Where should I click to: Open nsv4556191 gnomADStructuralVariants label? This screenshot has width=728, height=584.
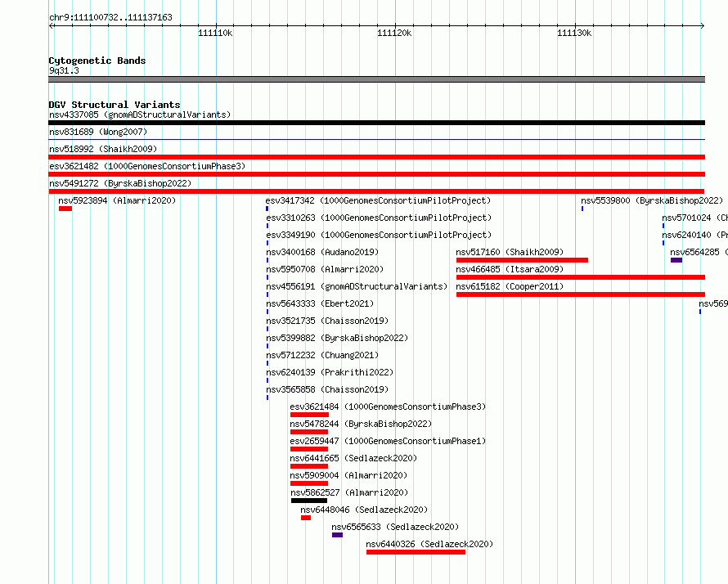357,286
